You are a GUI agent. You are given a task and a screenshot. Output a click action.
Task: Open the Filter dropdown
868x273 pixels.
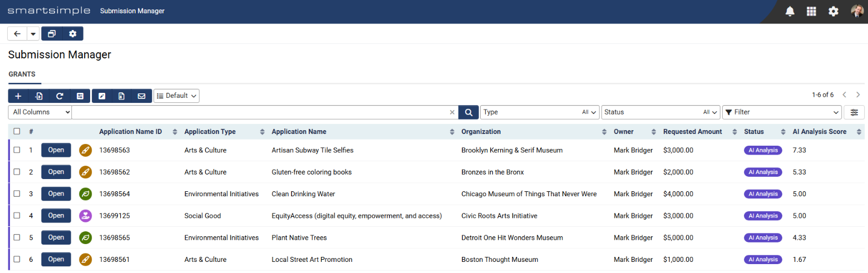(x=782, y=112)
